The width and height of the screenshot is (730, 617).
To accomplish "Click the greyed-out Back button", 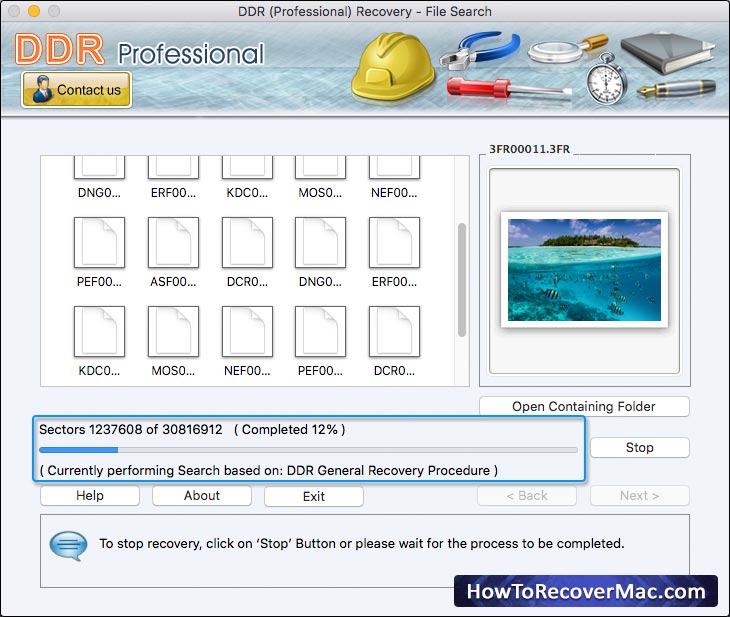I will tap(527, 495).
